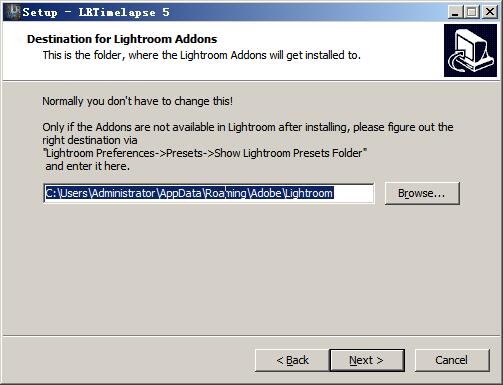The width and height of the screenshot is (503, 385).
Task: Minimize the Setup window
Action: pyautogui.click(x=455, y=12)
